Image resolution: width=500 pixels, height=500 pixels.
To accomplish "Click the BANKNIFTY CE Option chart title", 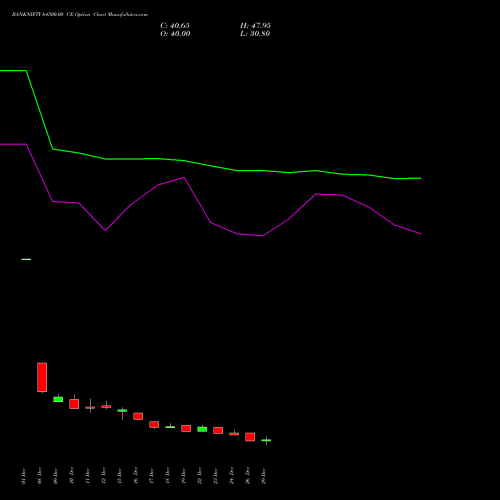I will pyautogui.click(x=80, y=15).
